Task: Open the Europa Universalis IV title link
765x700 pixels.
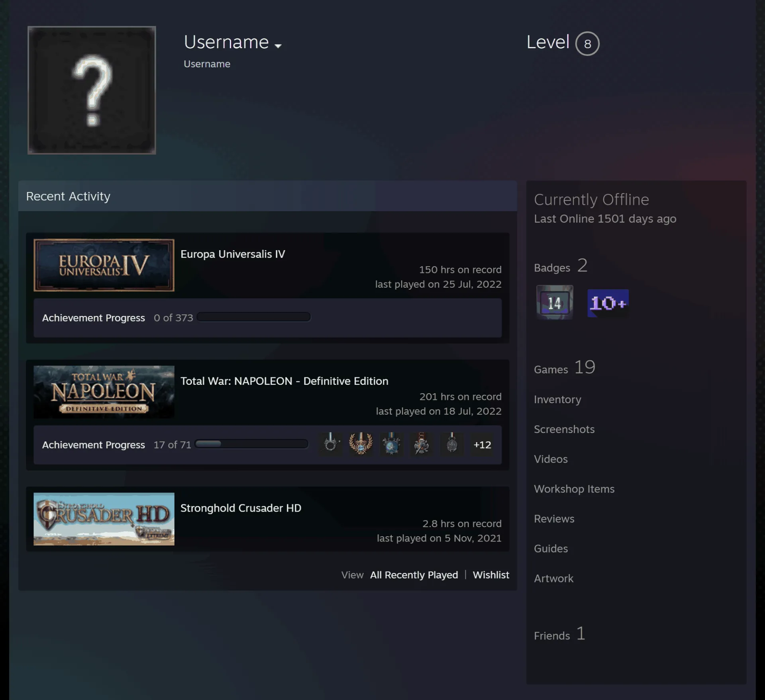Action: pos(233,254)
